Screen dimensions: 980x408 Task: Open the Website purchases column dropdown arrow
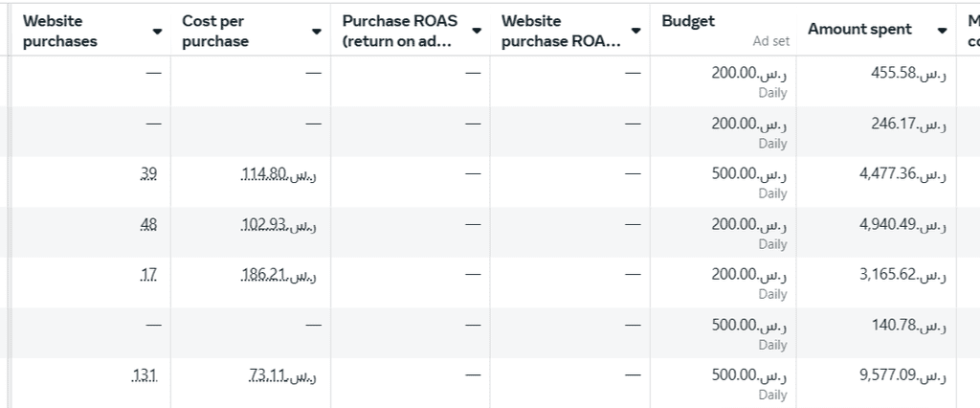point(157,31)
